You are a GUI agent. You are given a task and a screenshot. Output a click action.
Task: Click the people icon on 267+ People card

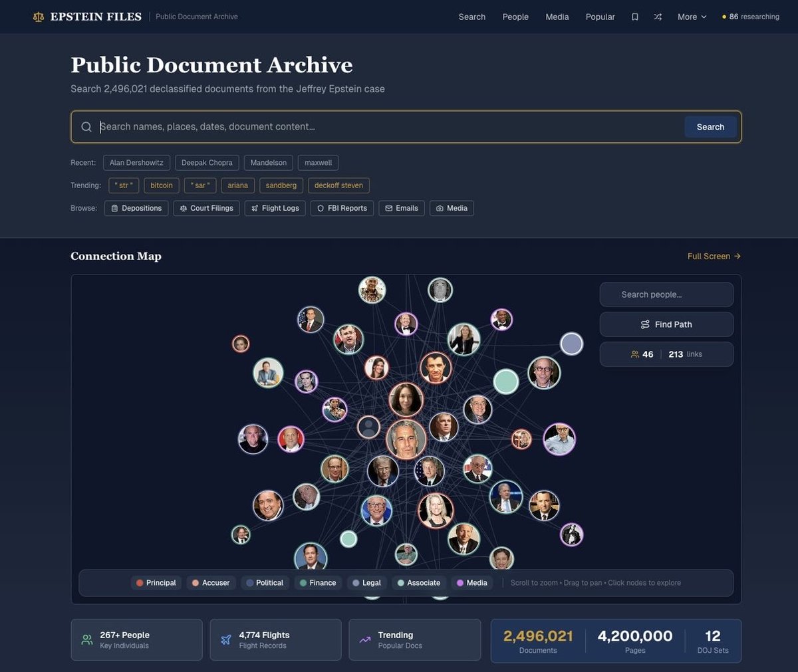[x=87, y=640]
